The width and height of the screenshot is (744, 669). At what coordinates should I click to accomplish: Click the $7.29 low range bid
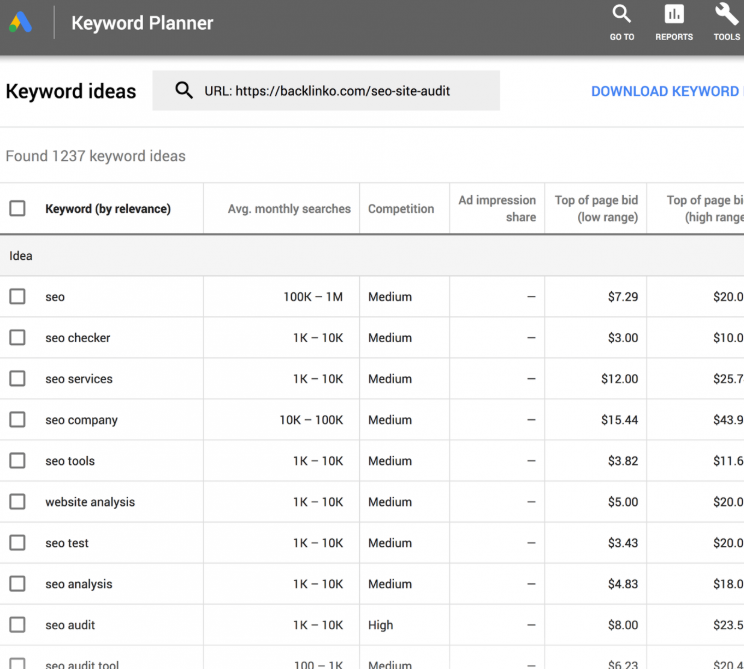click(623, 297)
